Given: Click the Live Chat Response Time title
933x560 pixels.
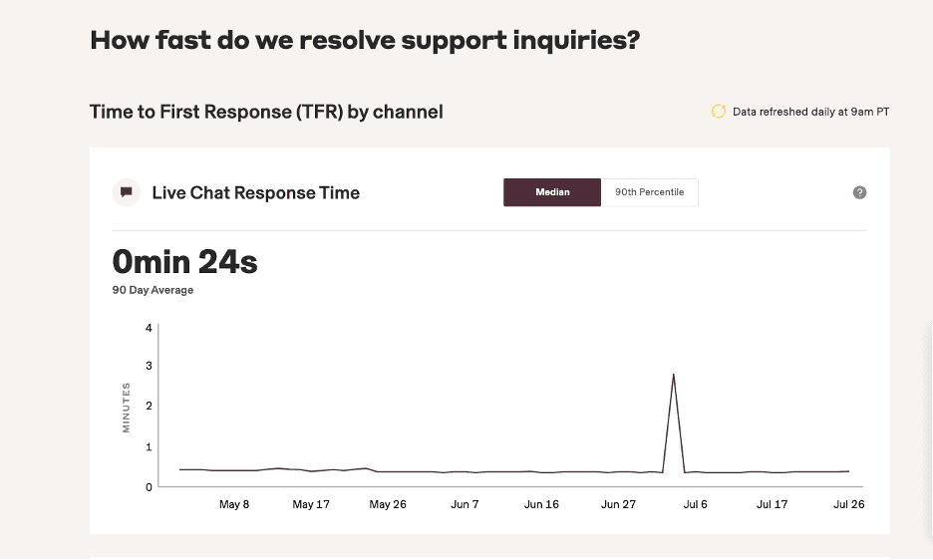Looking at the screenshot, I should (x=255, y=192).
